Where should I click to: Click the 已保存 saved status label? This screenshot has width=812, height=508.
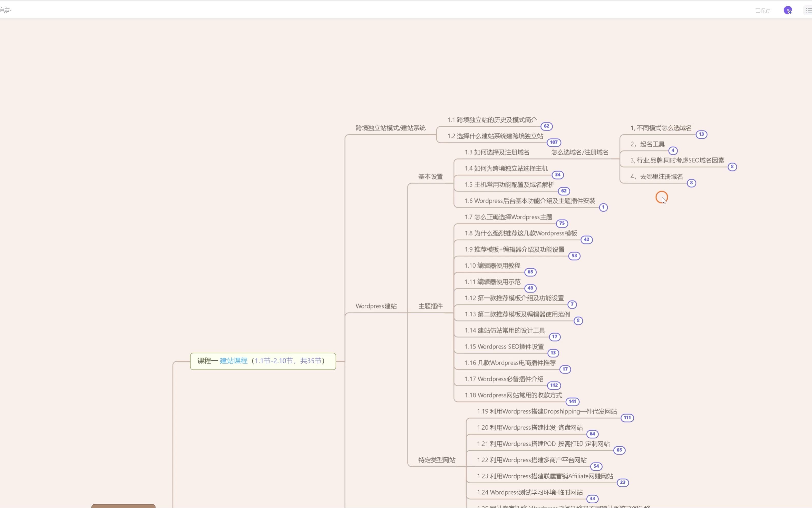[763, 11]
